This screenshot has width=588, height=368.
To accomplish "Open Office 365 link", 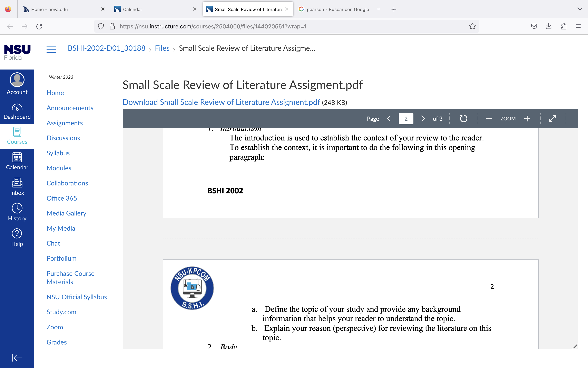I will click(62, 198).
